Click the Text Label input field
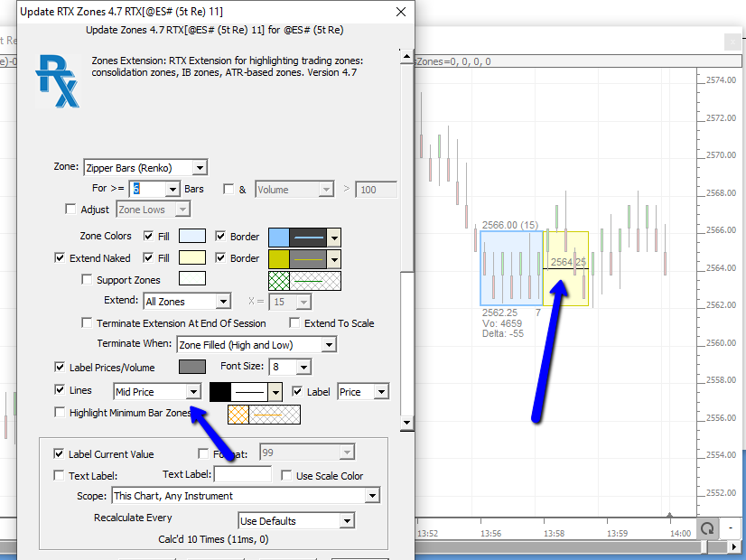Screen dimensions: 746x560 click(x=243, y=474)
